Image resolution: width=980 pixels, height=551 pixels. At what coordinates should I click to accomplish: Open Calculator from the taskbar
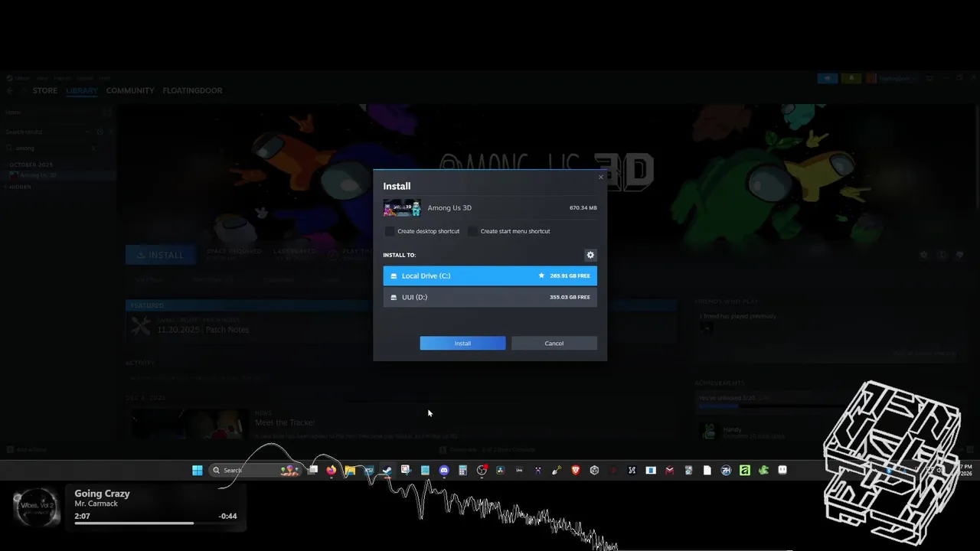[x=462, y=470]
